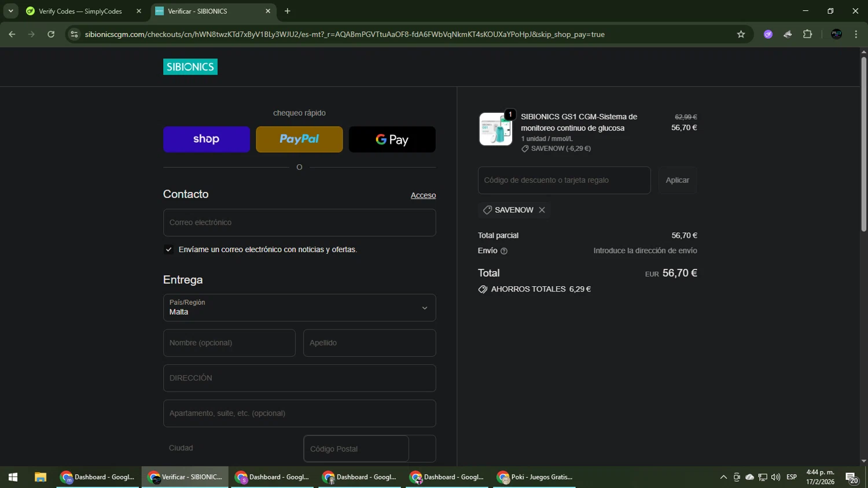Go back to the previous page
The width and height of the screenshot is (868, 488).
(12, 34)
